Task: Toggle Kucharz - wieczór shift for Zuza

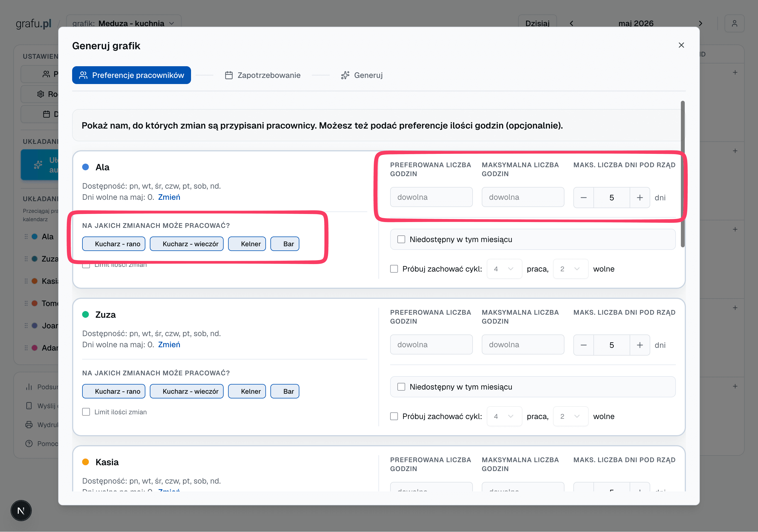Action: (187, 391)
